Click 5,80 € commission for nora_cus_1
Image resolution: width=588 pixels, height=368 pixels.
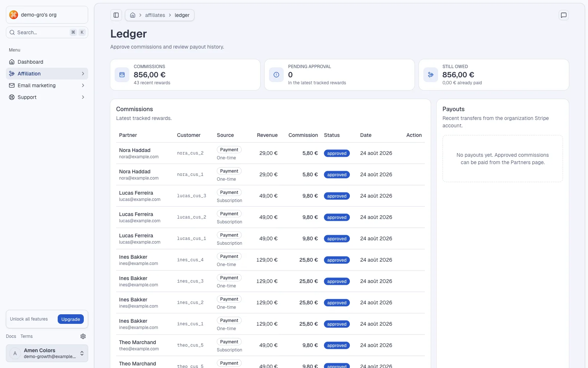point(310,174)
